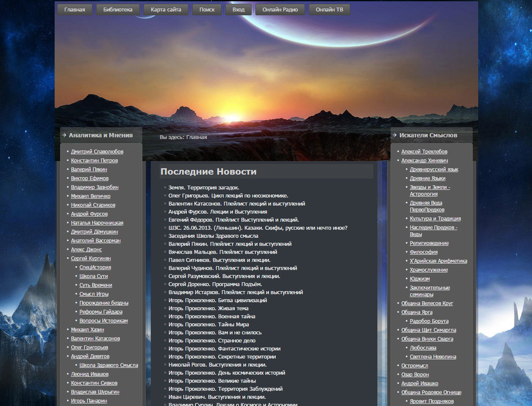
Task: Click the Поиск navigation button
Action: click(207, 10)
